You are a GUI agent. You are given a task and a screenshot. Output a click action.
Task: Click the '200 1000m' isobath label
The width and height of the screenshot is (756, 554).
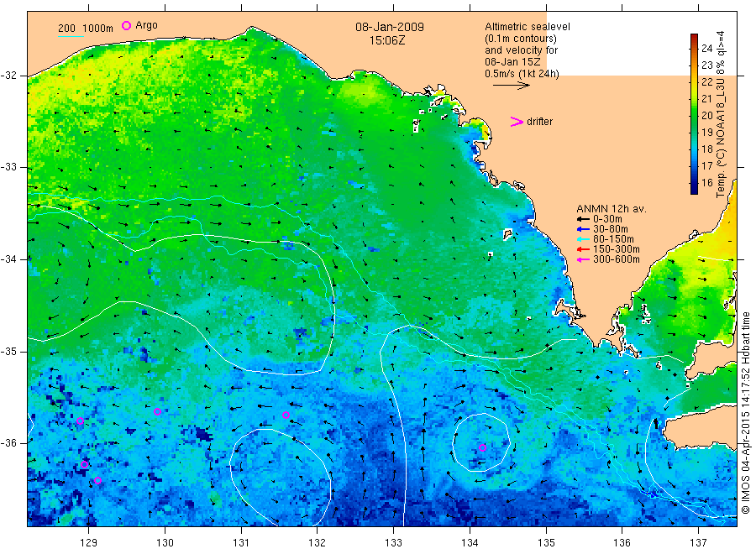point(86,29)
